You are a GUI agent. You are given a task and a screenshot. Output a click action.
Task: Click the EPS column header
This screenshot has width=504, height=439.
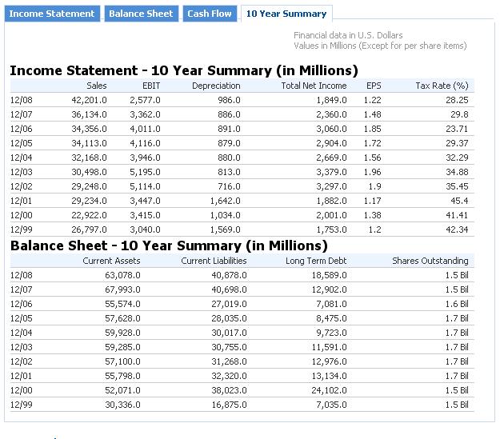[374, 86]
